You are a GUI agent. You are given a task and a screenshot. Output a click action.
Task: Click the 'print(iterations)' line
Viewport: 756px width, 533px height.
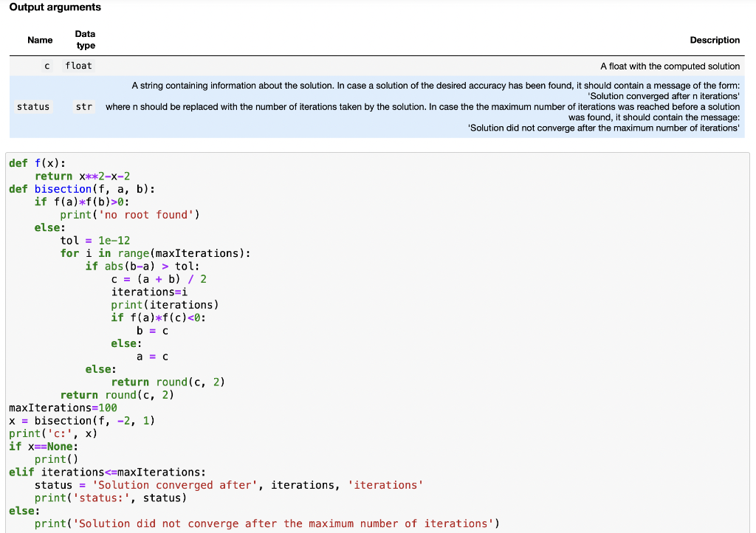click(165, 305)
